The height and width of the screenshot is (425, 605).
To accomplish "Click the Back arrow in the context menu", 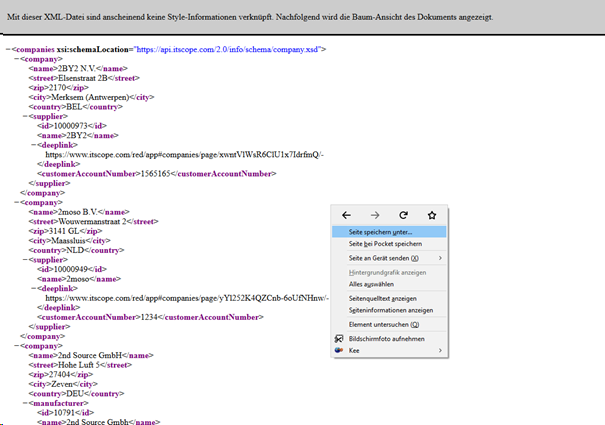I will point(346,215).
